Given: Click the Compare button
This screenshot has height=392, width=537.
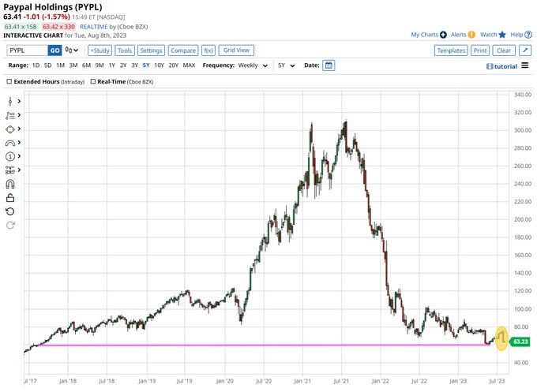Looking at the screenshot, I should [183, 50].
